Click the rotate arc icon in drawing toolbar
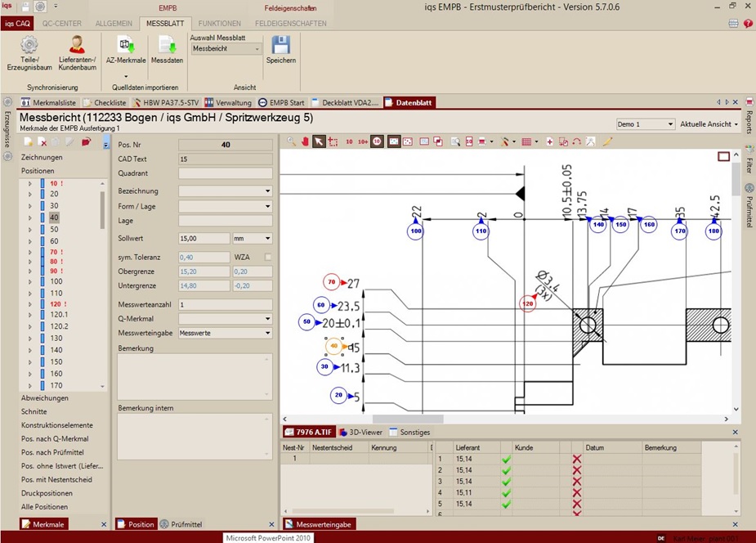Image resolution: width=756 pixels, height=543 pixels. 577,141
